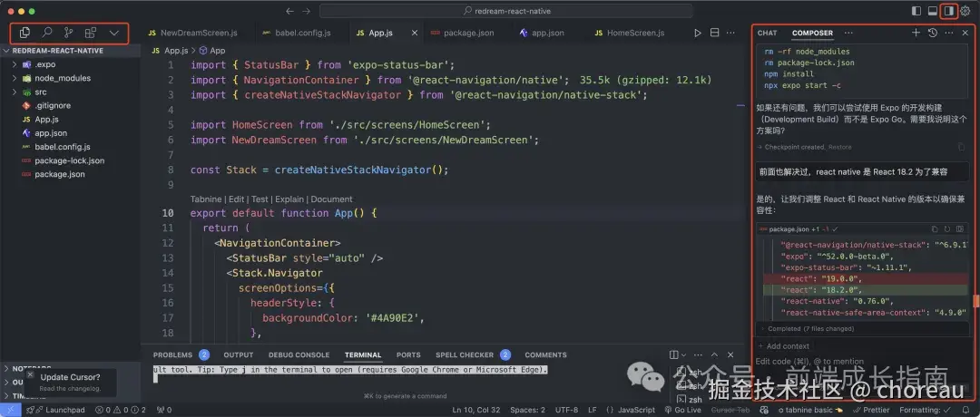Click the Tabnine Explain code lens link
This screenshot has height=417, width=980.
click(289, 199)
